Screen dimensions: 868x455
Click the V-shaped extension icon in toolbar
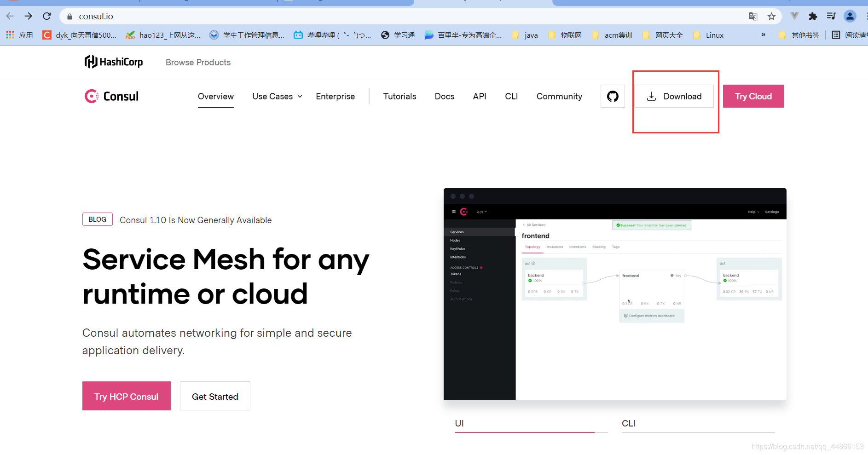(794, 16)
